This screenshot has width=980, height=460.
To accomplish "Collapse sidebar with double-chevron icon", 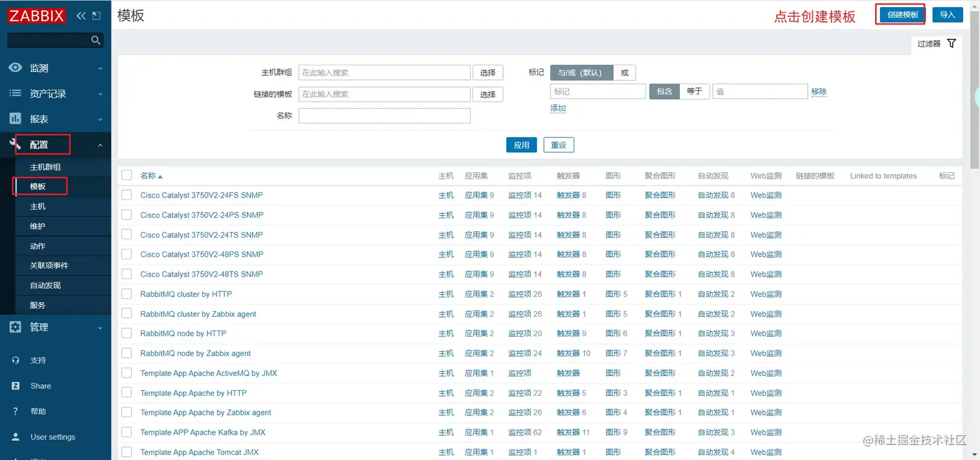I will tap(81, 16).
